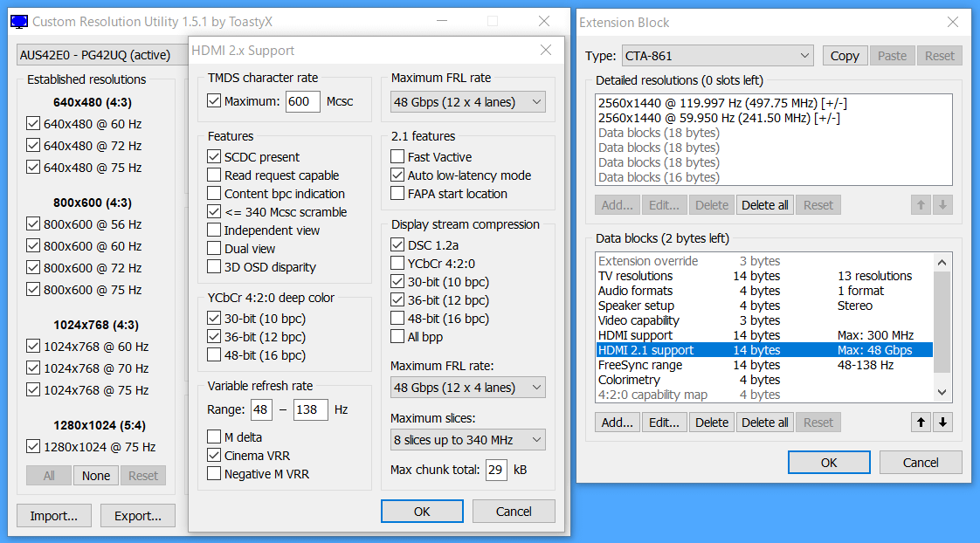Click Delete all for detailed resolutions

(x=765, y=205)
